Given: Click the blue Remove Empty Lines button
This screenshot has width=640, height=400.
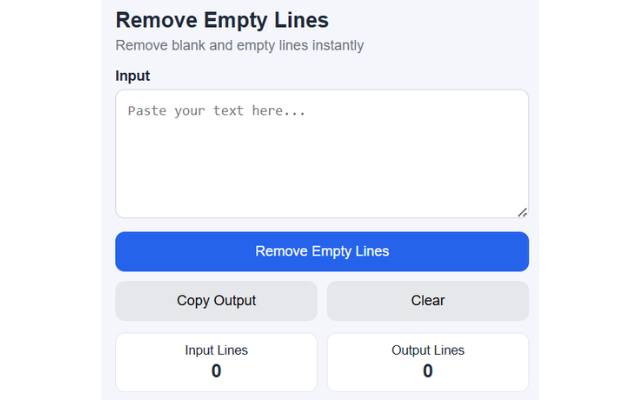Looking at the screenshot, I should pos(322,251).
